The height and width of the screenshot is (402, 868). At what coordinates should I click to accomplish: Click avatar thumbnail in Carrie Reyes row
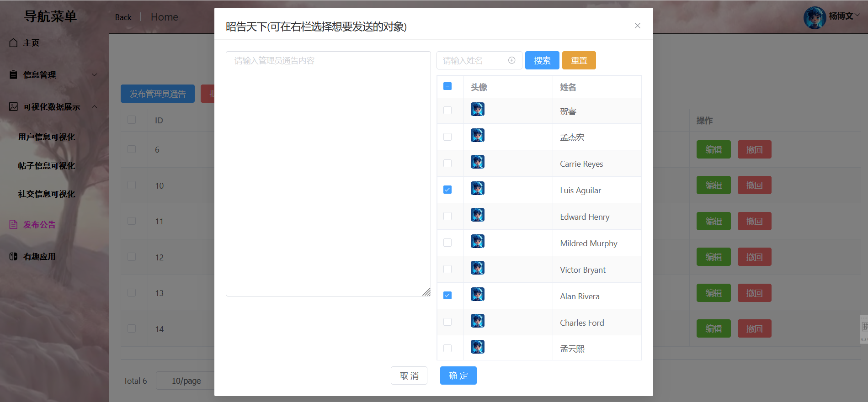click(x=478, y=162)
